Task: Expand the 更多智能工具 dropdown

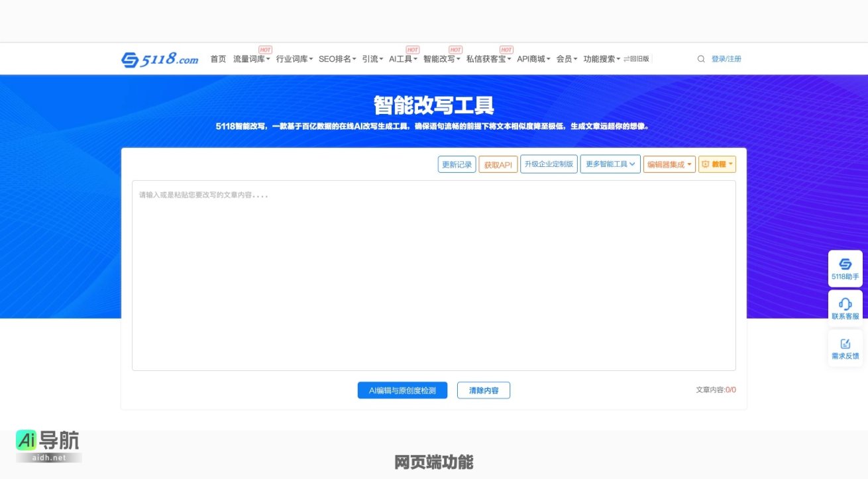Action: point(610,164)
